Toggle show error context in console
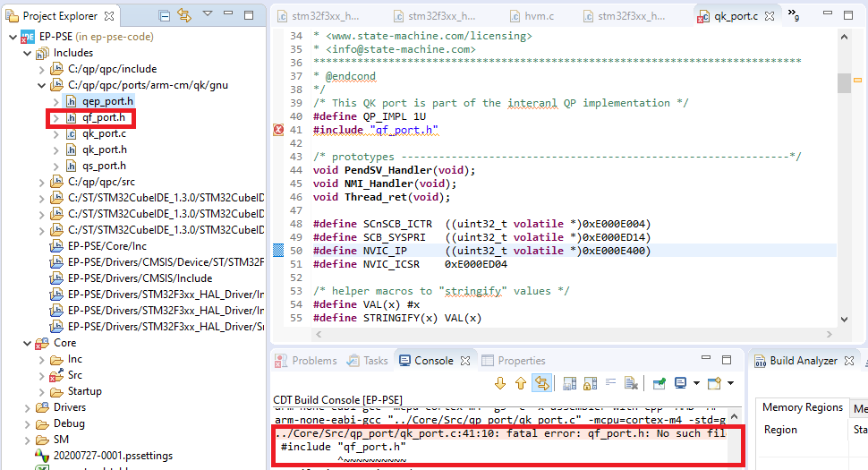This screenshot has width=868, height=470. (x=541, y=383)
